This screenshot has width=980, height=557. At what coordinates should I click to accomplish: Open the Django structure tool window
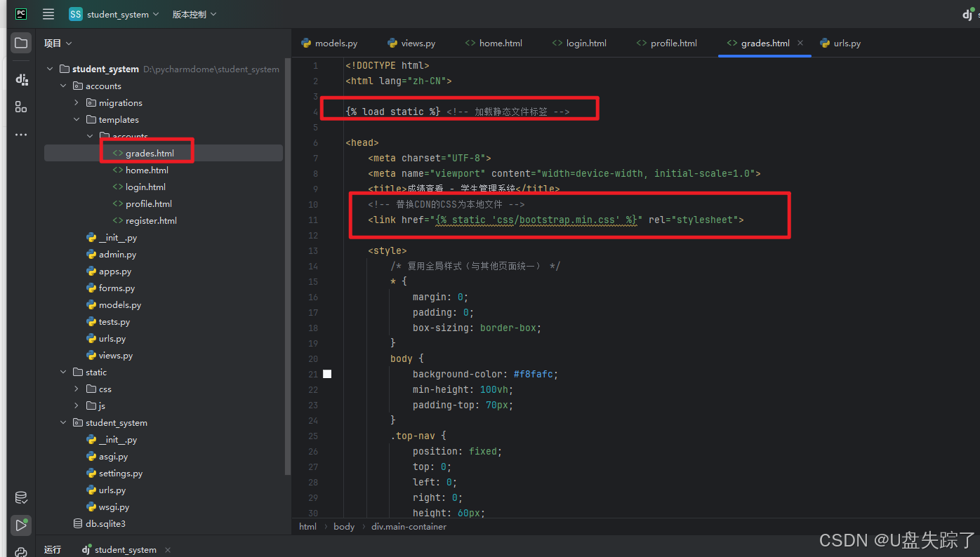tap(21, 79)
